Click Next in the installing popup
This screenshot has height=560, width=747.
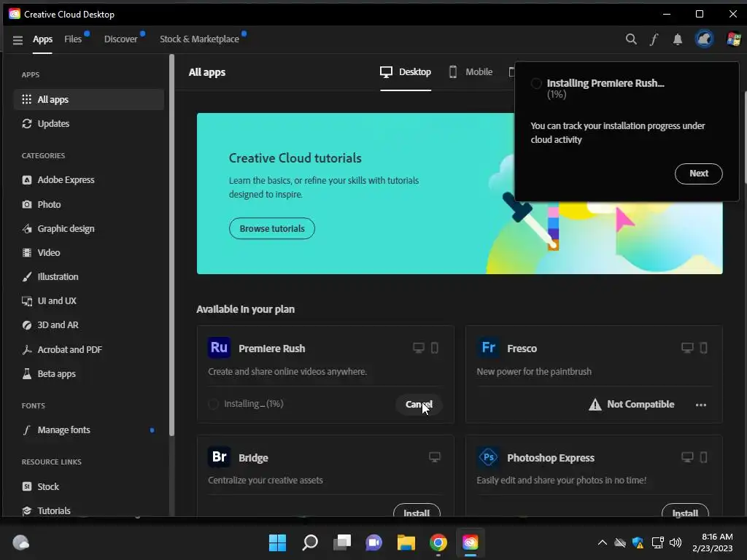(x=698, y=174)
